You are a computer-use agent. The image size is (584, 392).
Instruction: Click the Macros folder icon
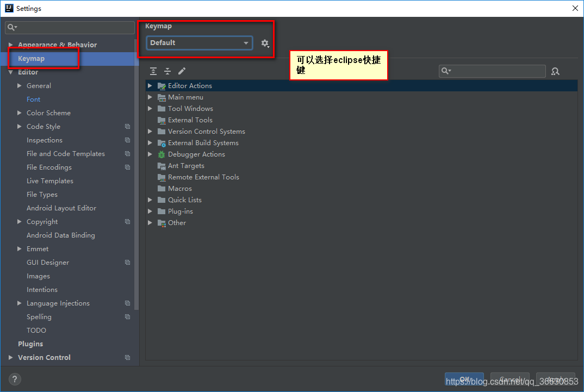coord(161,188)
